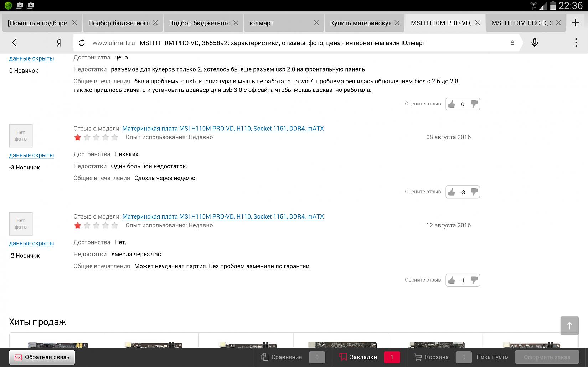Close the 'Купить материнскую' tab
The width and height of the screenshot is (588, 367).
pos(397,23)
